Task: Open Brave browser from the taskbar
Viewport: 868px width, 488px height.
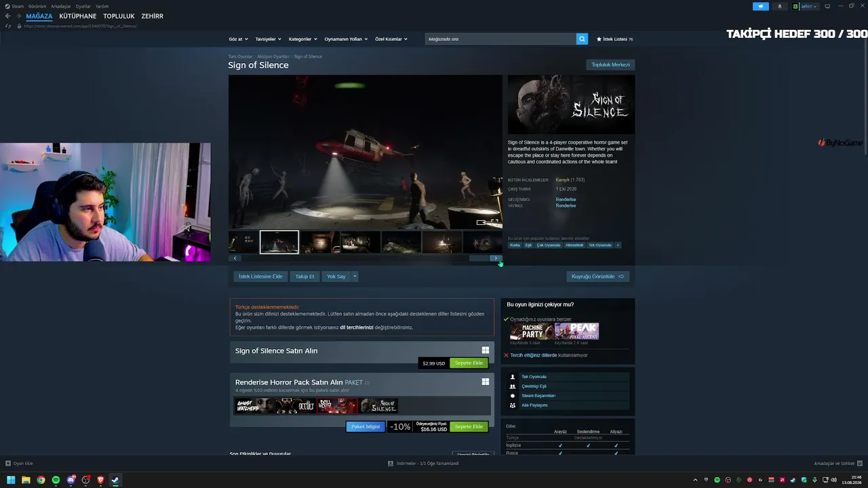Action: click(x=100, y=480)
